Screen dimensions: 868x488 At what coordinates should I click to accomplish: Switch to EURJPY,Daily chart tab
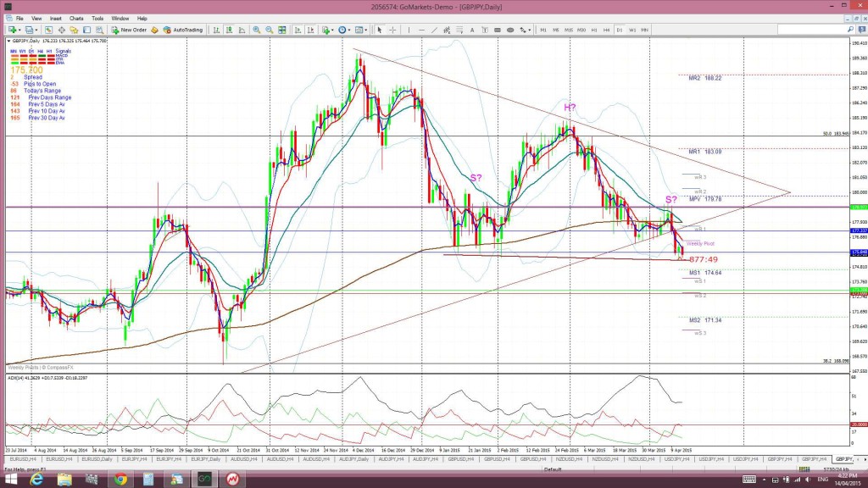205,459
